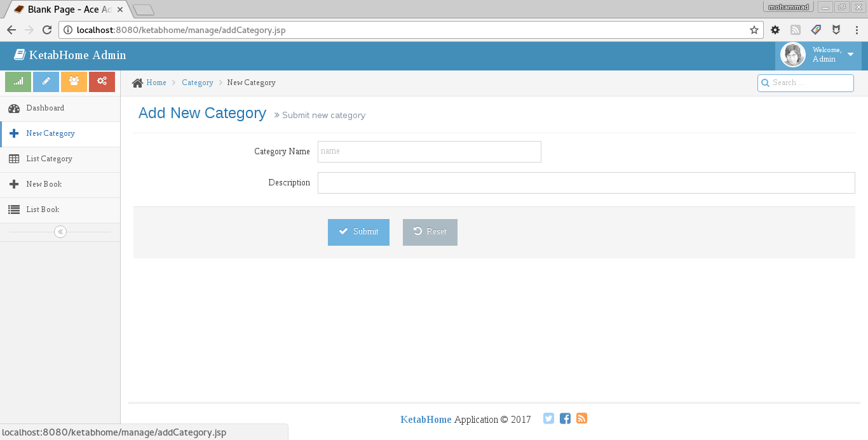Screen dimensions: 868x440
Task: Focus the Category Name input field
Action: 430,152
